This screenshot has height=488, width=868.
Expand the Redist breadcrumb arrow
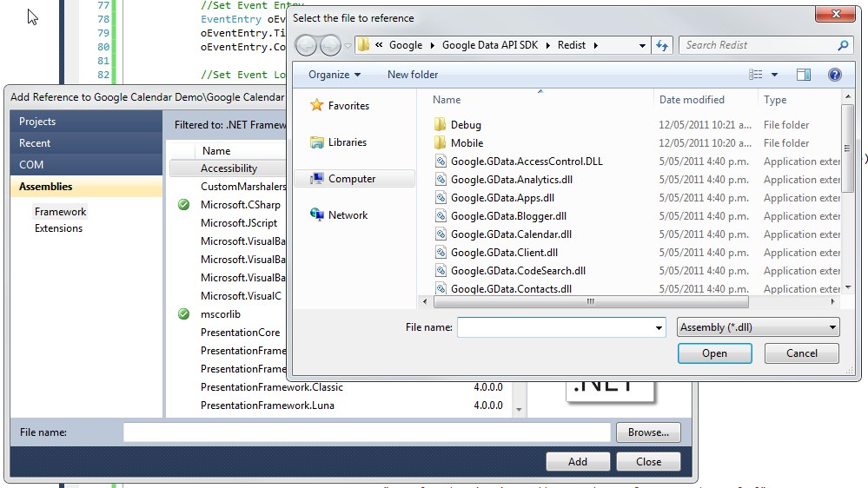coord(596,45)
